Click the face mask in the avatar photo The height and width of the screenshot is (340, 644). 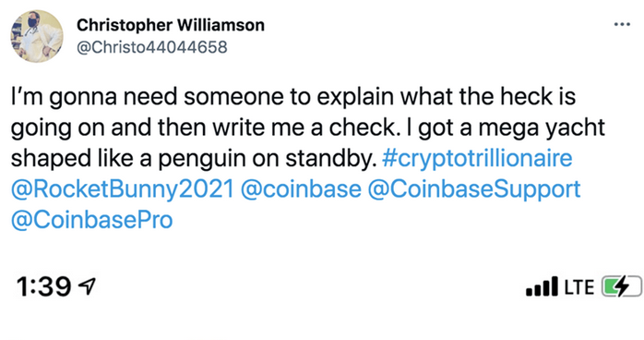[x=32, y=22]
